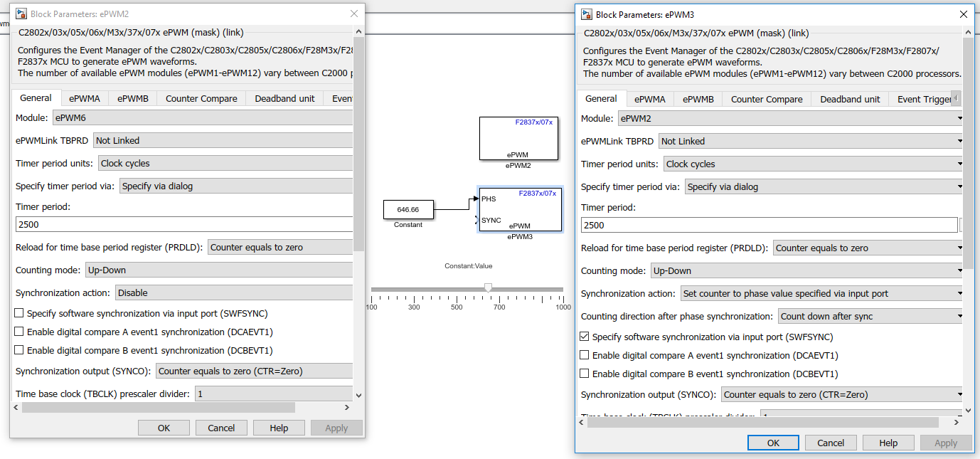Image resolution: width=980 pixels, height=459 pixels.
Task: Enable DCAEVT1 synchronization in the ePWM3 dialog
Action: point(585,355)
